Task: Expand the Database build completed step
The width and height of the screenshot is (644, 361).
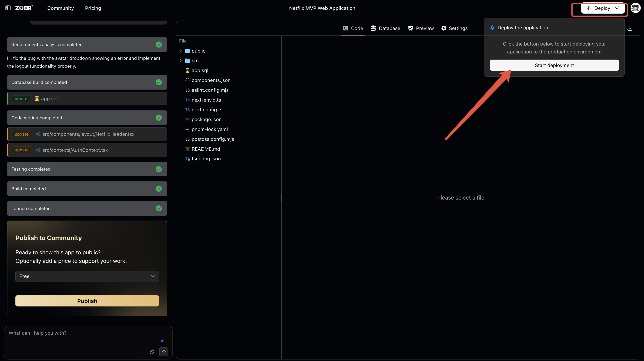Action: [87, 82]
